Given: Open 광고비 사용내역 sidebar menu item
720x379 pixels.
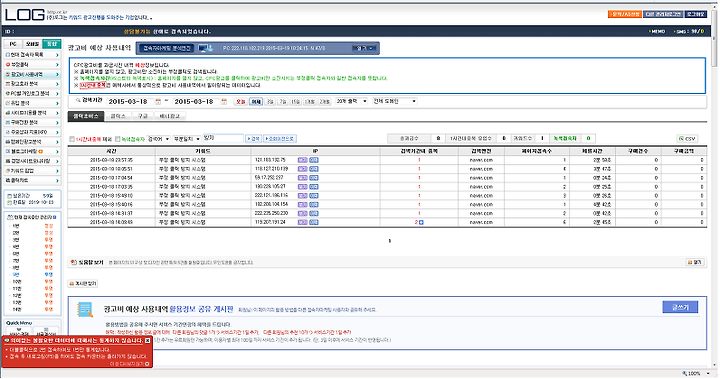Looking at the screenshot, I should click(32, 74).
